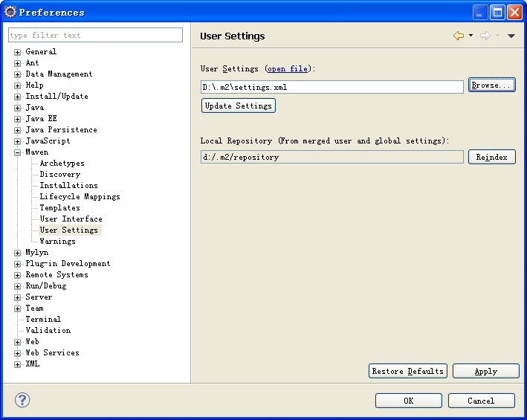The image size is (527, 420).
Task: Open the forward history dropdown arrow
Action: [498, 35]
